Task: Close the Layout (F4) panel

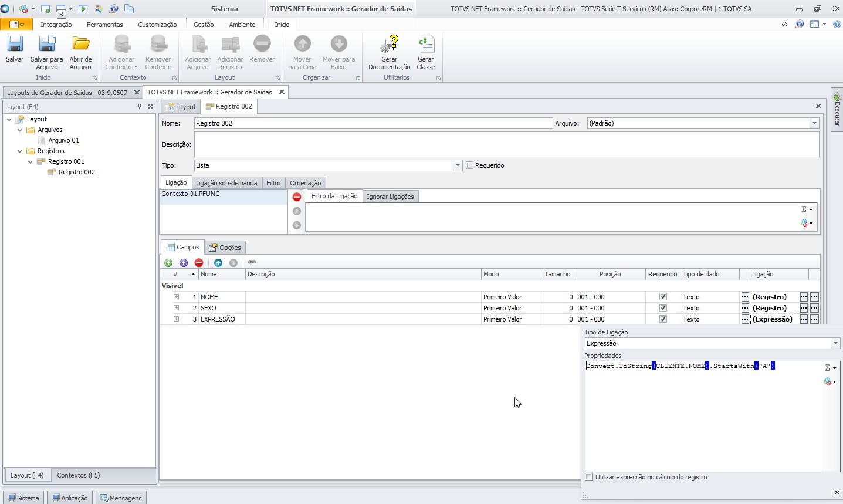Action: coord(150,106)
